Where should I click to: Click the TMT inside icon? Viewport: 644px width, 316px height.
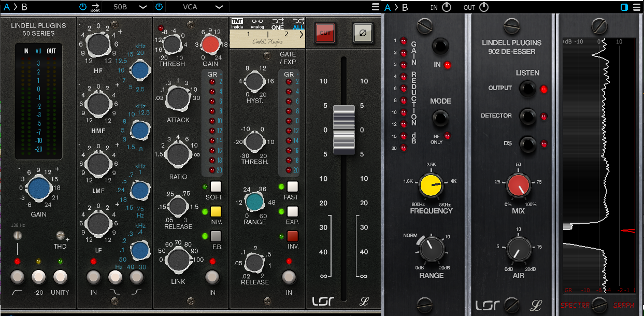click(x=237, y=23)
